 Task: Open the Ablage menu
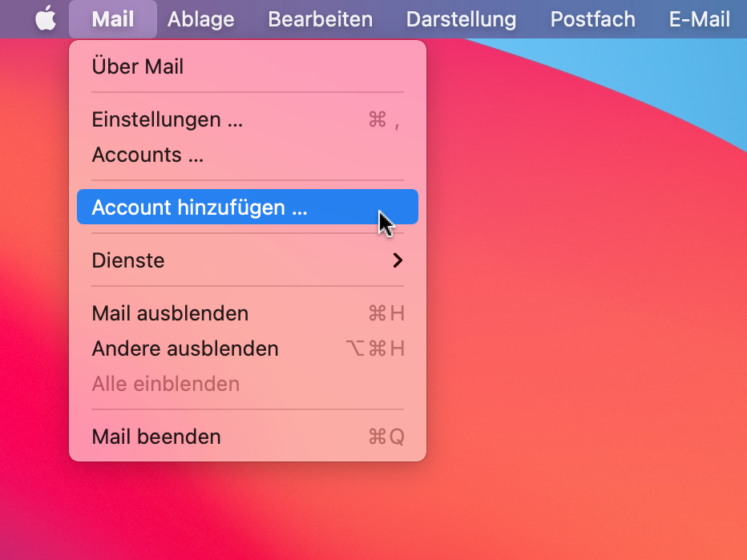pyautogui.click(x=200, y=19)
